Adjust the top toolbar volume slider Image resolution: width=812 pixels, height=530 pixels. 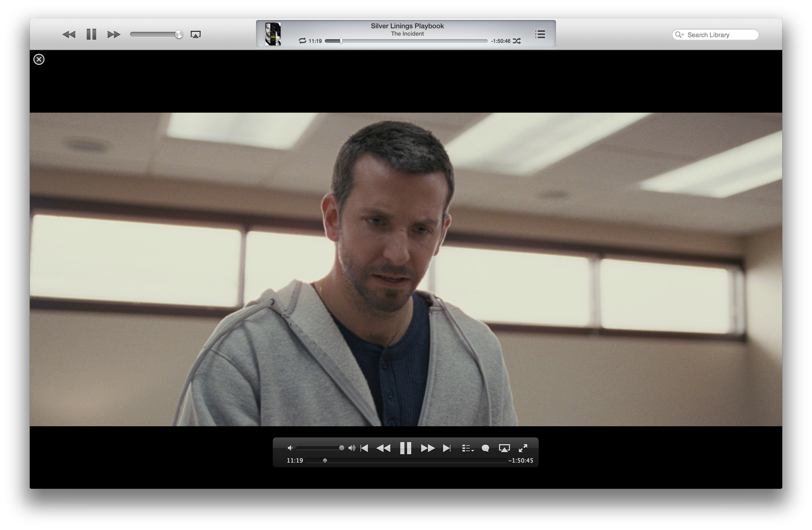pyautogui.click(x=156, y=34)
